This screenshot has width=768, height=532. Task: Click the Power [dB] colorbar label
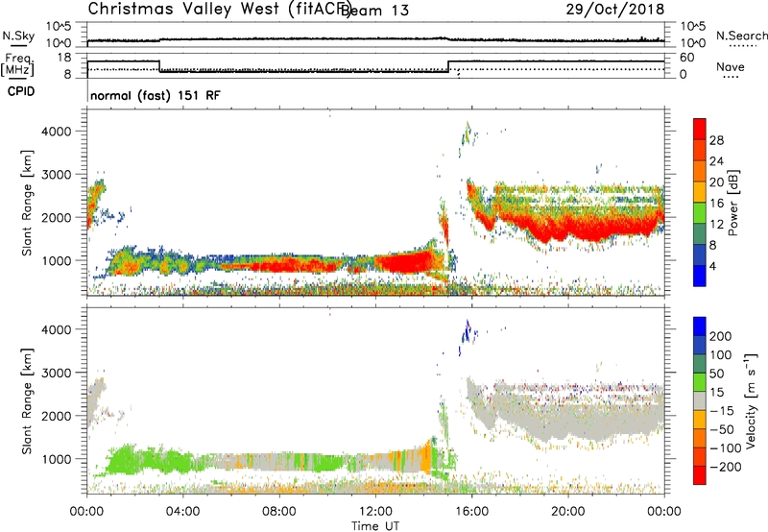click(x=732, y=203)
